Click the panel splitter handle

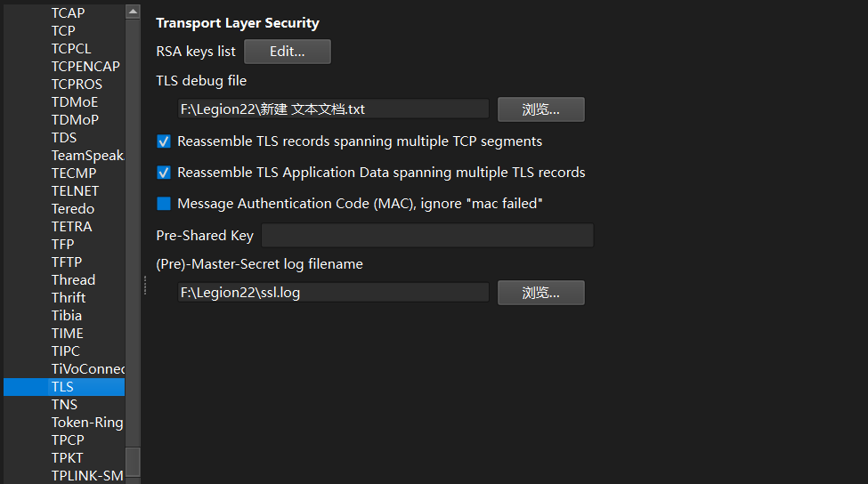[144, 284]
